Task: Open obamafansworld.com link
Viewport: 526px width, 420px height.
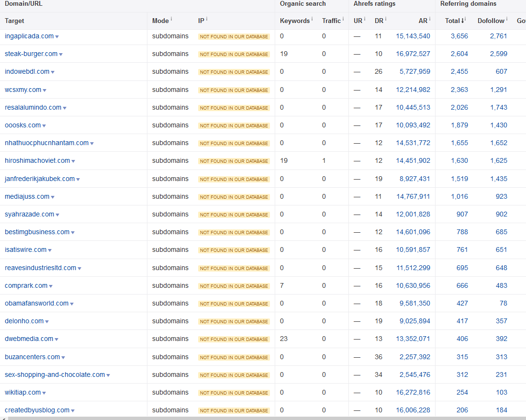Action: [x=36, y=304]
